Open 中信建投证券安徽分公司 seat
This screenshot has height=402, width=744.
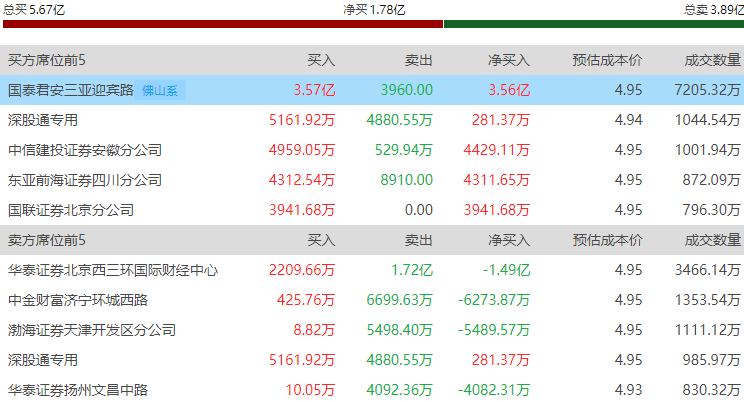[85, 150]
